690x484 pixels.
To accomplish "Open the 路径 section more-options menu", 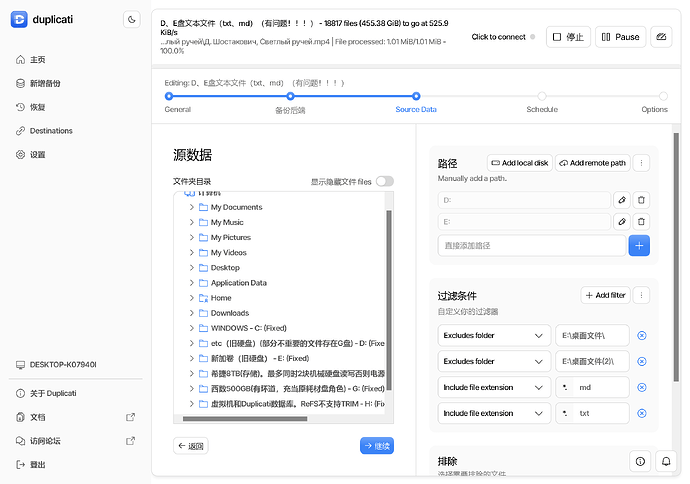I will pyautogui.click(x=641, y=163).
